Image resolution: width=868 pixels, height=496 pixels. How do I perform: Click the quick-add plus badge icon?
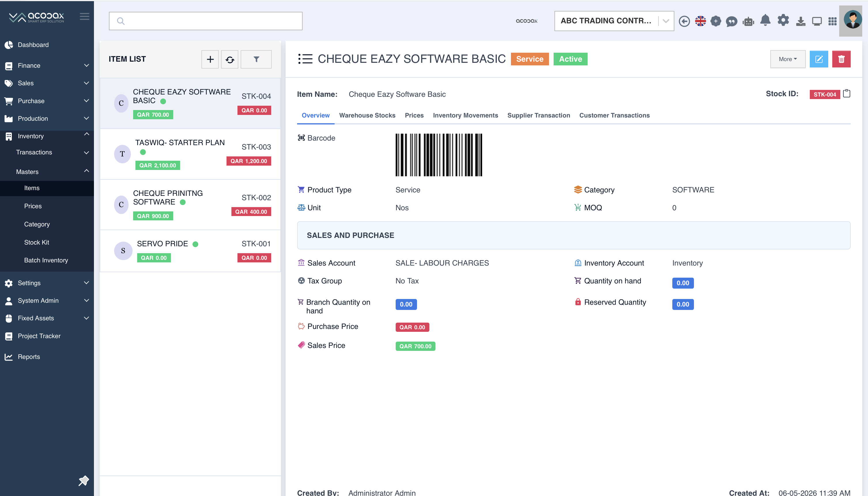click(x=716, y=21)
